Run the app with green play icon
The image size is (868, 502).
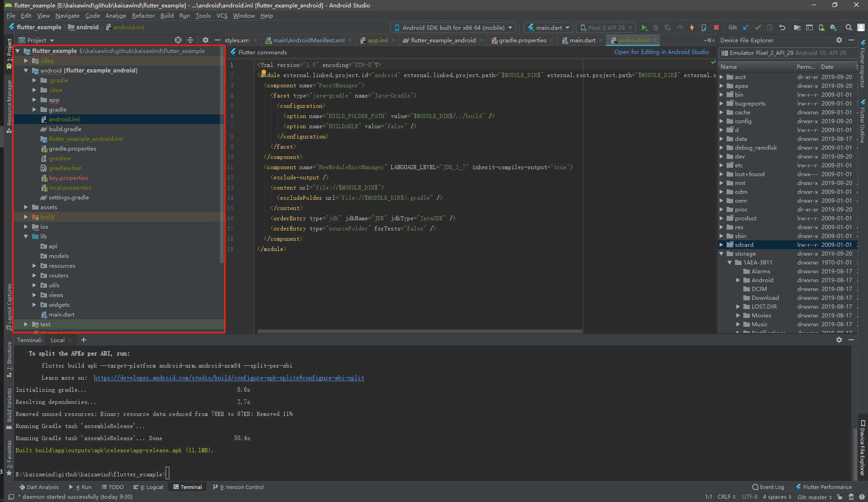[644, 28]
